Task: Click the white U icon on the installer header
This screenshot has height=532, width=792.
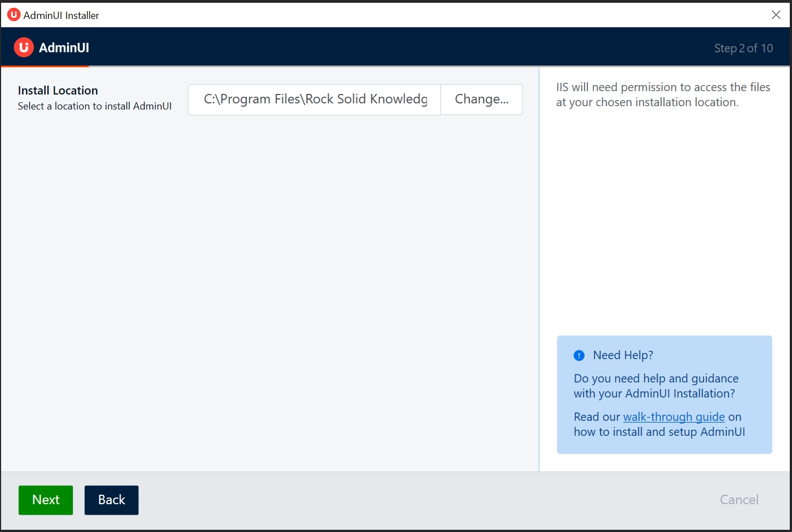Action: (x=23, y=47)
